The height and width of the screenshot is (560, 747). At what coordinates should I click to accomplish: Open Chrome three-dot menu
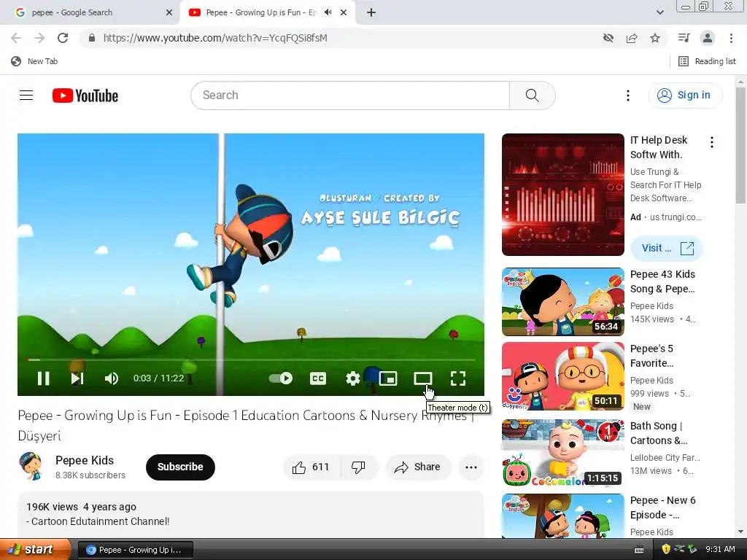tap(731, 38)
